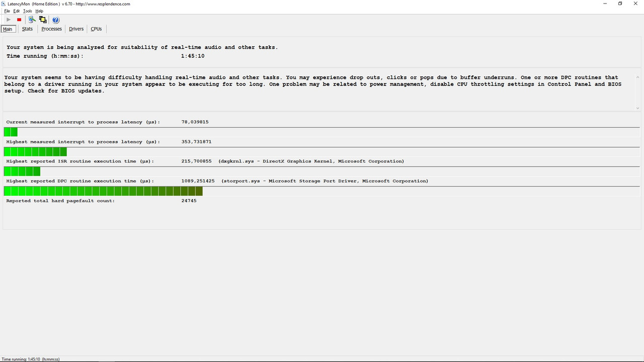
Task: Click the 'Reported total hard pagefault count' label
Action: pos(60,201)
